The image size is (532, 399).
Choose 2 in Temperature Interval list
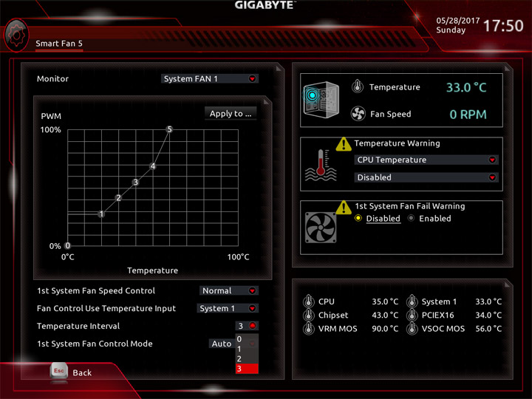(247, 358)
